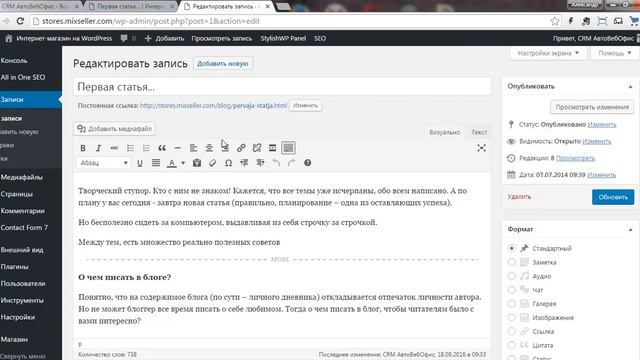Select Аудио post format
Image resolution: width=640 pixels, height=360 pixels.
tap(511, 276)
